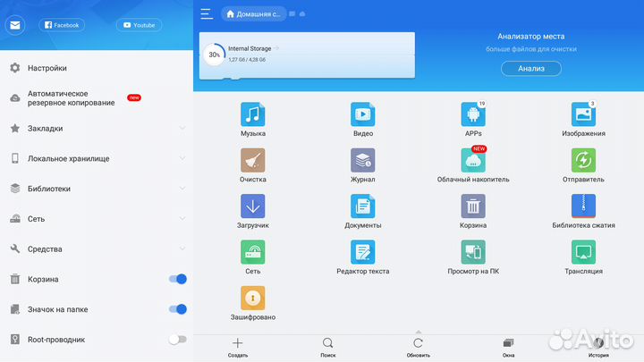Screen dimensions: 644x362
Task: Click the Анализатор места heading
Action: (531, 37)
